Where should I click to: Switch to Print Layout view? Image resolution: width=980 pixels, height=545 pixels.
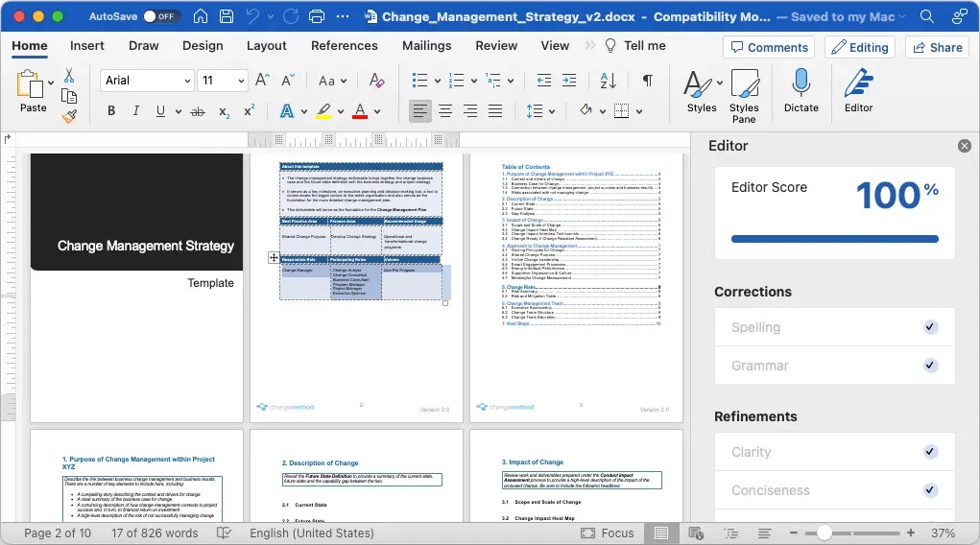pyautogui.click(x=661, y=533)
